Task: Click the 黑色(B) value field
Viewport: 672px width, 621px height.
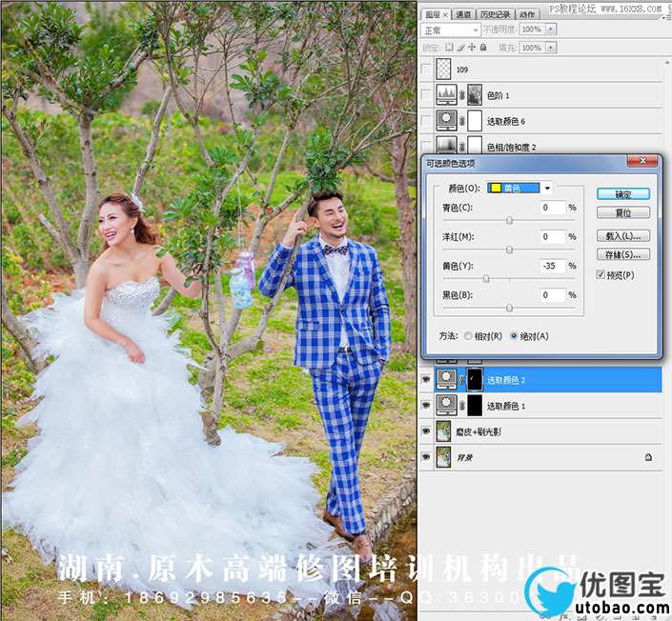Action: (553, 294)
